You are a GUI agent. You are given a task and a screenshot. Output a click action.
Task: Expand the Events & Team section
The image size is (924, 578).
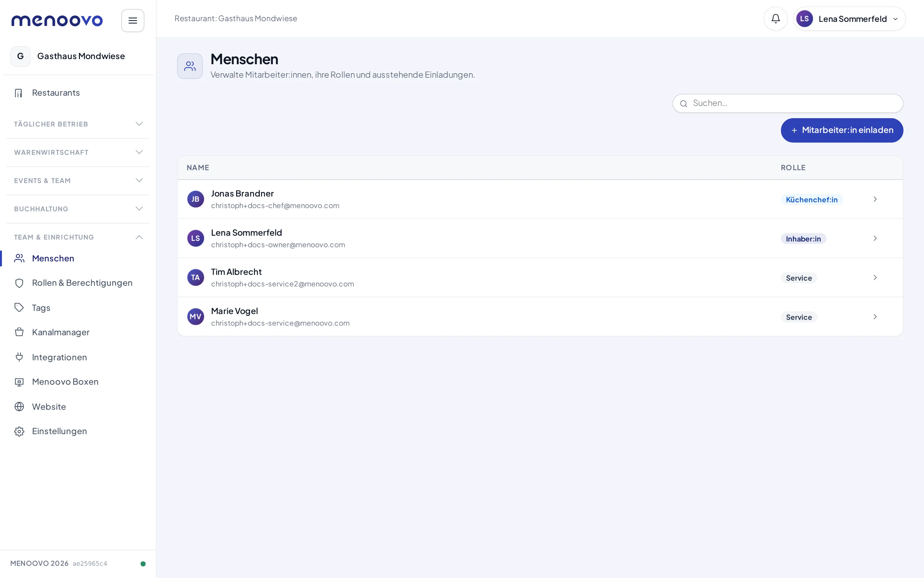pos(78,181)
